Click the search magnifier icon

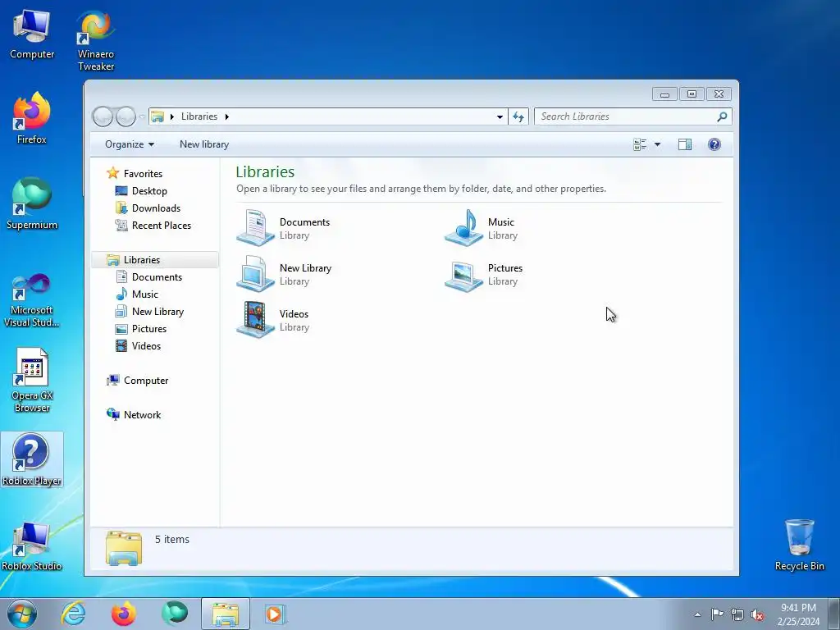click(x=722, y=116)
